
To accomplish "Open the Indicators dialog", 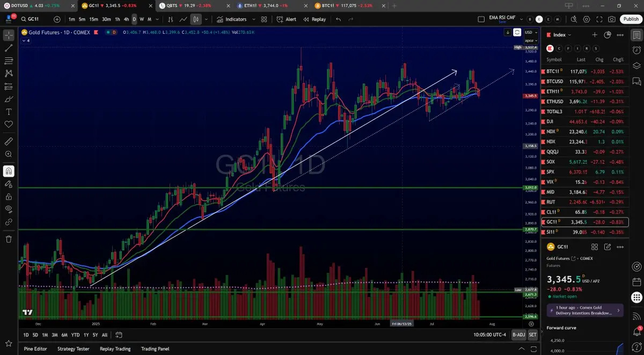I will coord(231,19).
